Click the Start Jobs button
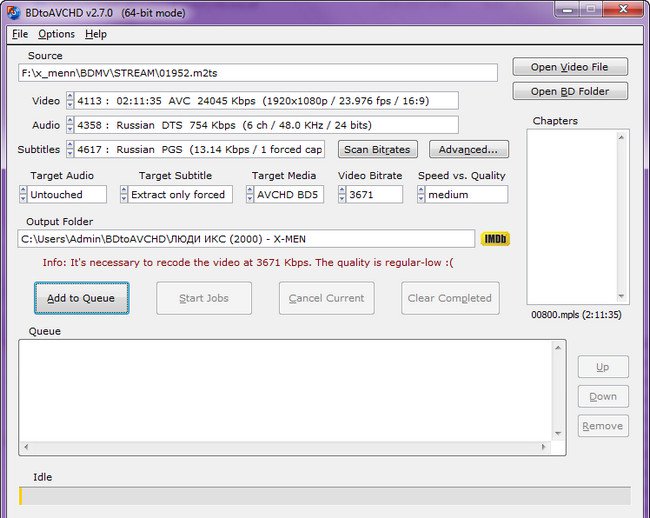The width and height of the screenshot is (650, 518). tap(204, 298)
